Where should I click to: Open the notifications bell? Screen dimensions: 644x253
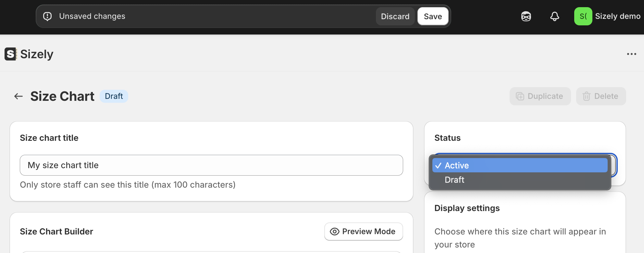point(555,16)
